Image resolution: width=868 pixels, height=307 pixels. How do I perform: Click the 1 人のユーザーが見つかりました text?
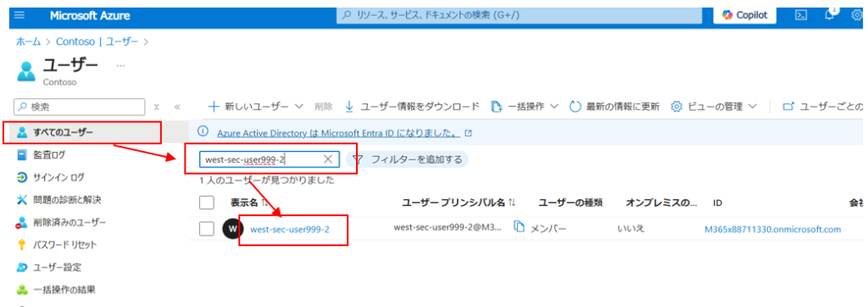pyautogui.click(x=267, y=181)
